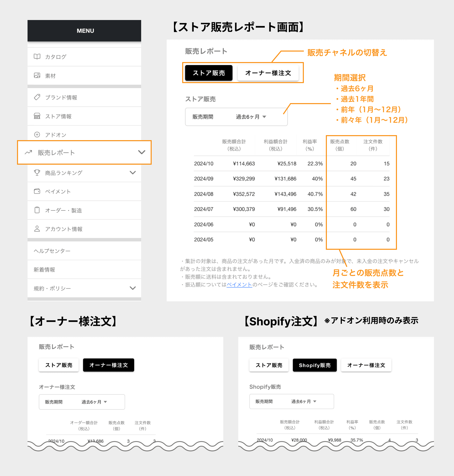
Task: Open the 販売期間 dropdown in store report
Action: (236, 117)
